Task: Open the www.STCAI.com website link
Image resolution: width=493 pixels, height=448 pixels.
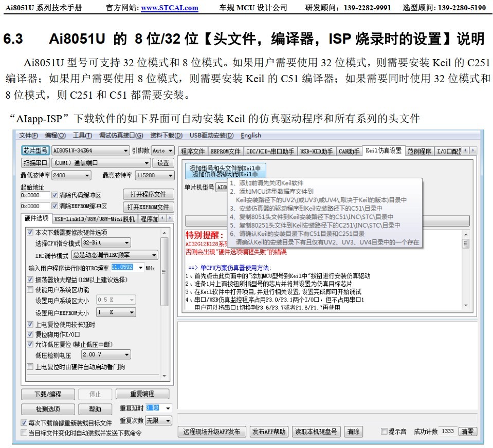Action: tap(170, 8)
